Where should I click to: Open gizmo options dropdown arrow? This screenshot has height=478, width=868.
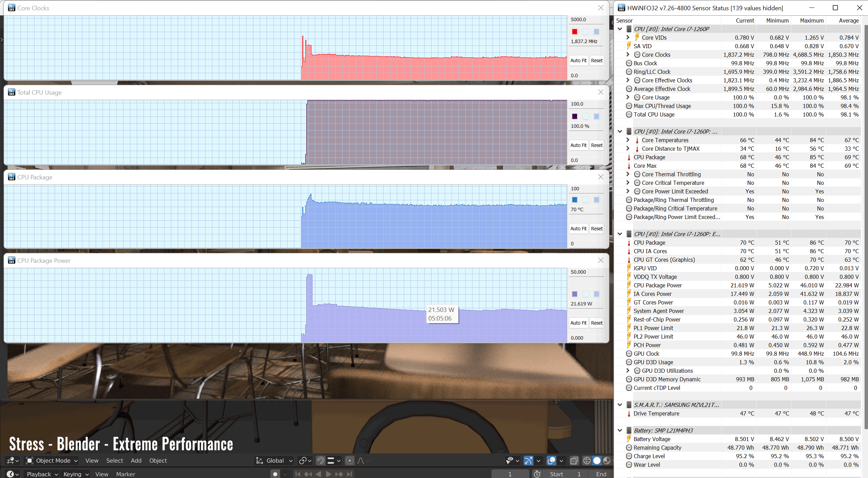pos(538,461)
